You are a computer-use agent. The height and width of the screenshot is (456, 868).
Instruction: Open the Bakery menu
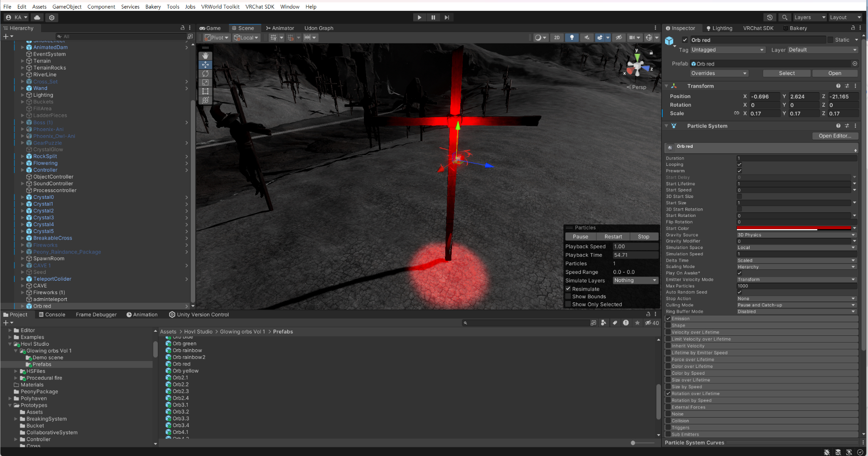[x=153, y=7]
